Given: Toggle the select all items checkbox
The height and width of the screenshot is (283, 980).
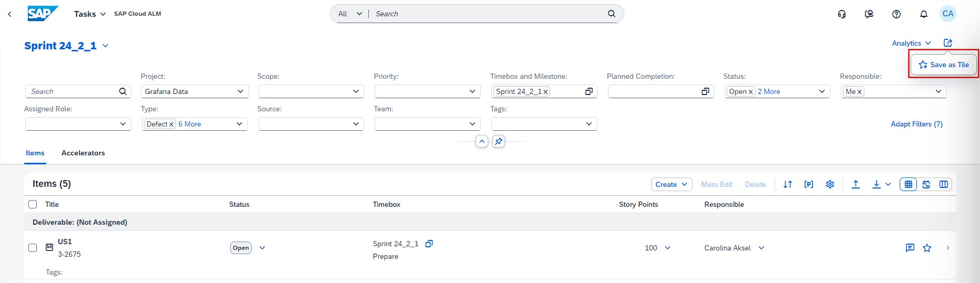Looking at the screenshot, I should tap(33, 204).
